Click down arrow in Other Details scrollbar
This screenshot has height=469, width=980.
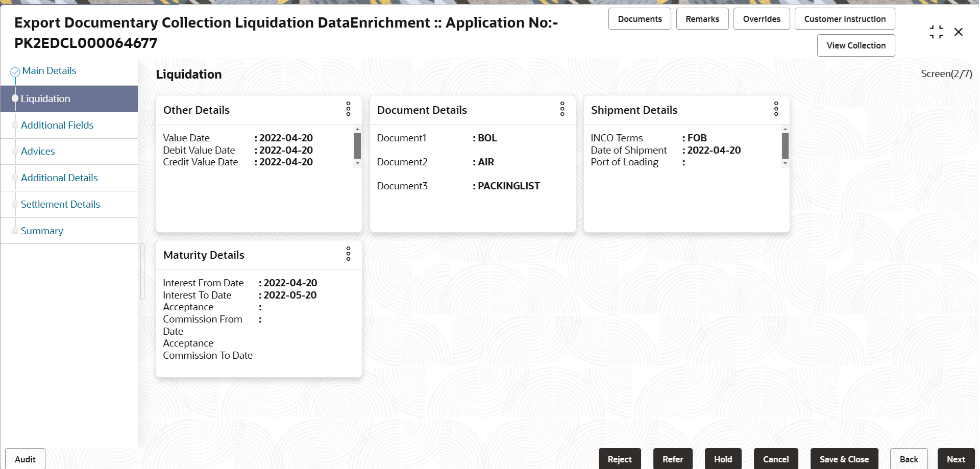(357, 163)
